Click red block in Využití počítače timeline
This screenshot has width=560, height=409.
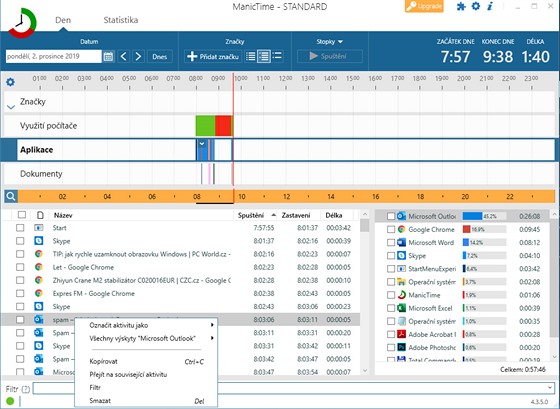(223, 125)
